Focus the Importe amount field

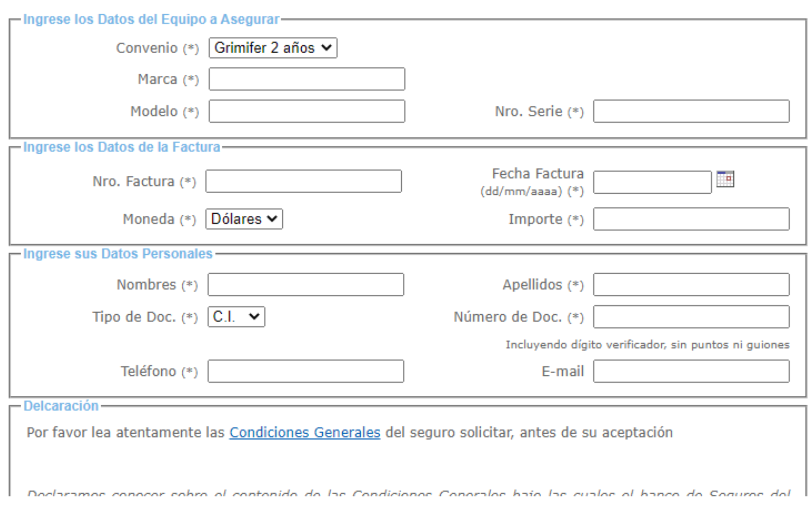[691, 219]
